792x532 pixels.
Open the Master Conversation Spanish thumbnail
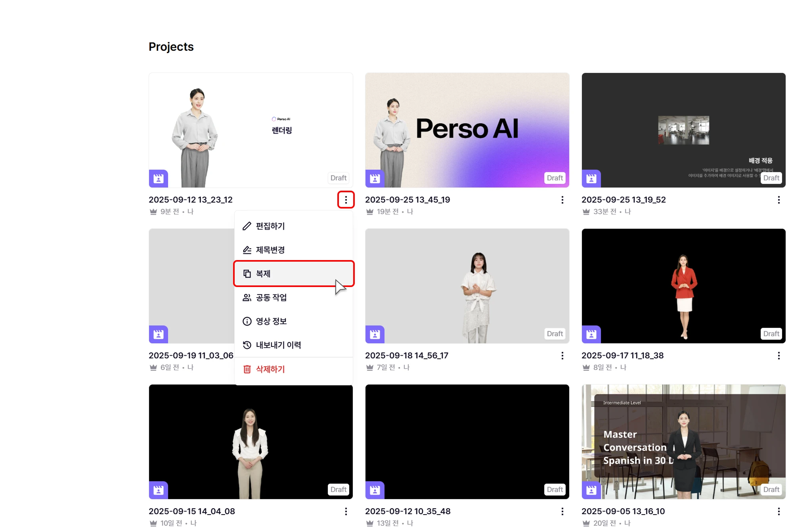click(x=683, y=441)
